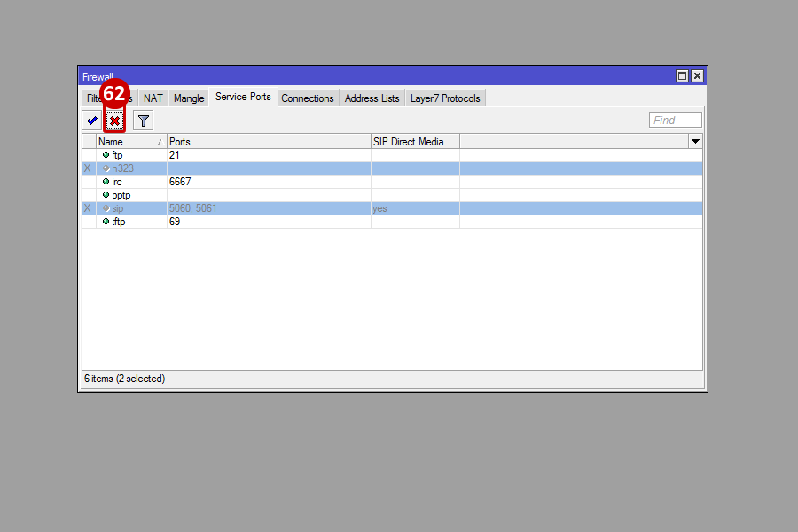Click the blue checkmark Enable button
This screenshot has height=532, width=798.
[x=92, y=121]
